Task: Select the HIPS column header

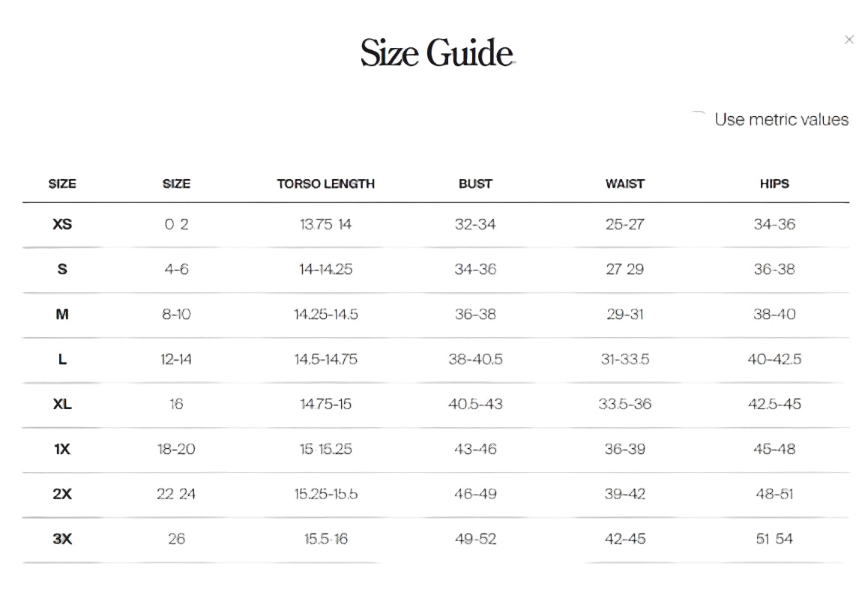Action: [x=774, y=184]
